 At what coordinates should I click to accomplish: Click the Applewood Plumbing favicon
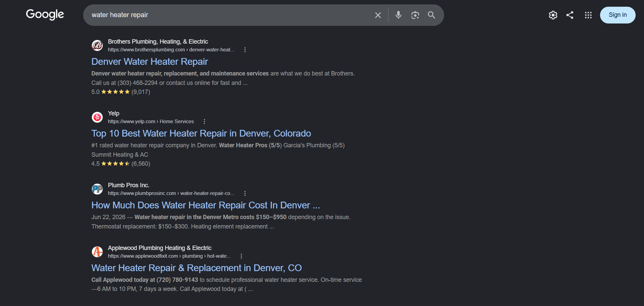(x=97, y=252)
